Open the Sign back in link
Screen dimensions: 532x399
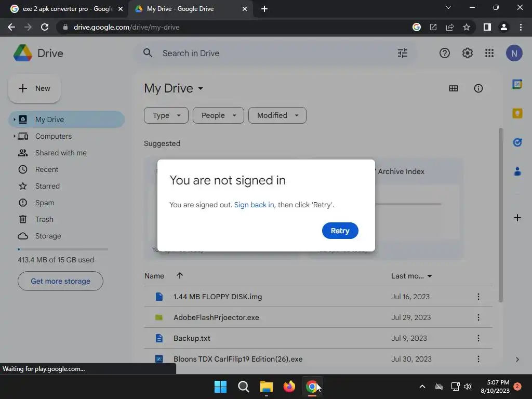254,205
